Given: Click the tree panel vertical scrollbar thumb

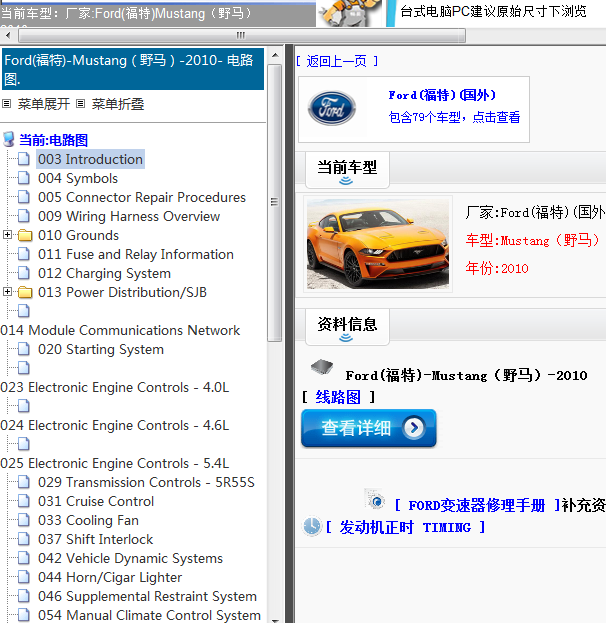Looking at the screenshot, I should coord(275,203).
